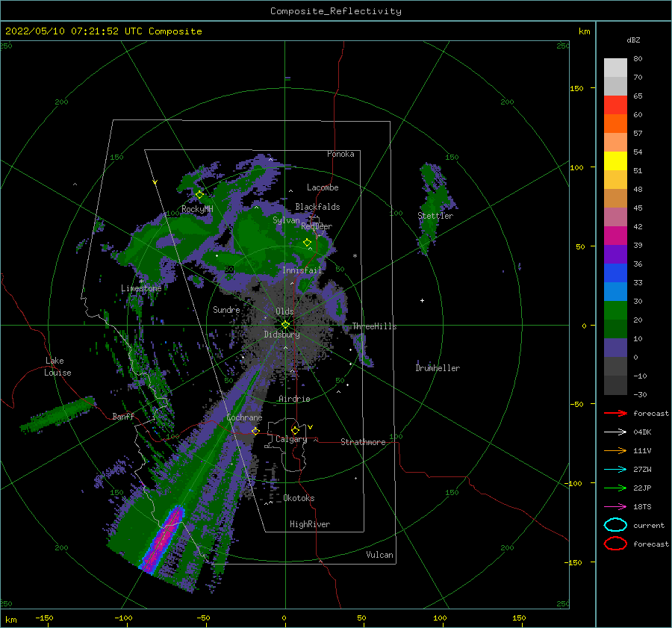Image resolution: width=672 pixels, height=628 pixels.
Task: Click the yellow diamond marker below Cochrane
Action: tap(255, 431)
